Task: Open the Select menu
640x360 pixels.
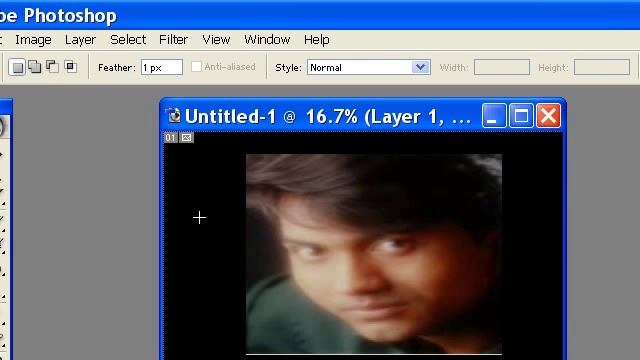Action: tap(128, 40)
